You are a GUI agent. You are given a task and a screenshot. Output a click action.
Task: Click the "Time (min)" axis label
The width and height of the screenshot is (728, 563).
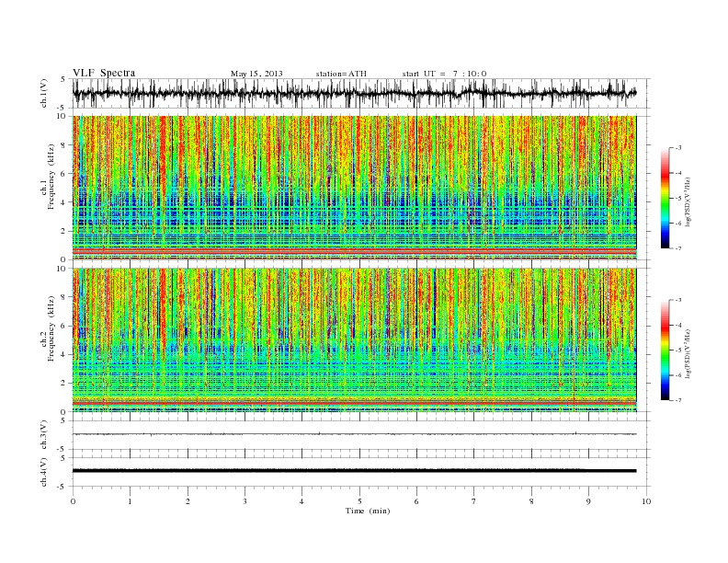tap(368, 511)
